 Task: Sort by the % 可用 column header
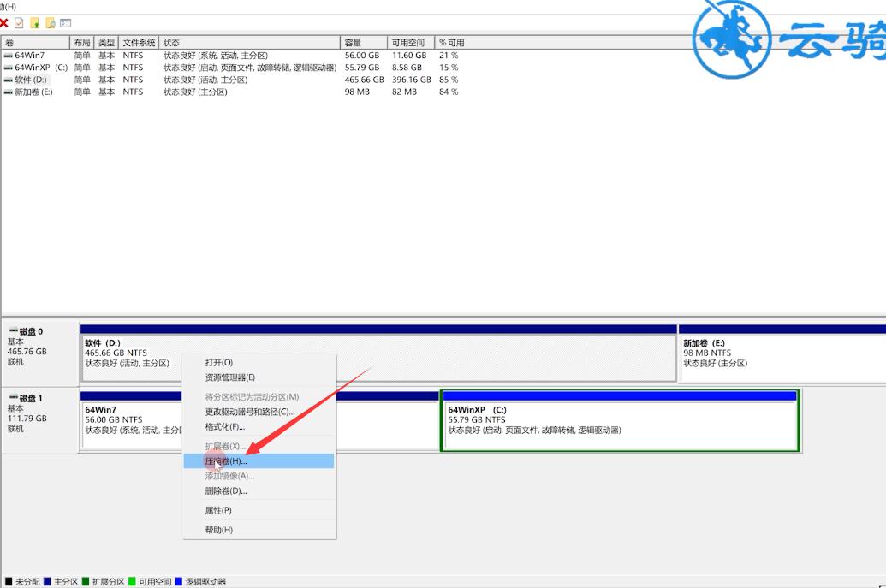452,43
